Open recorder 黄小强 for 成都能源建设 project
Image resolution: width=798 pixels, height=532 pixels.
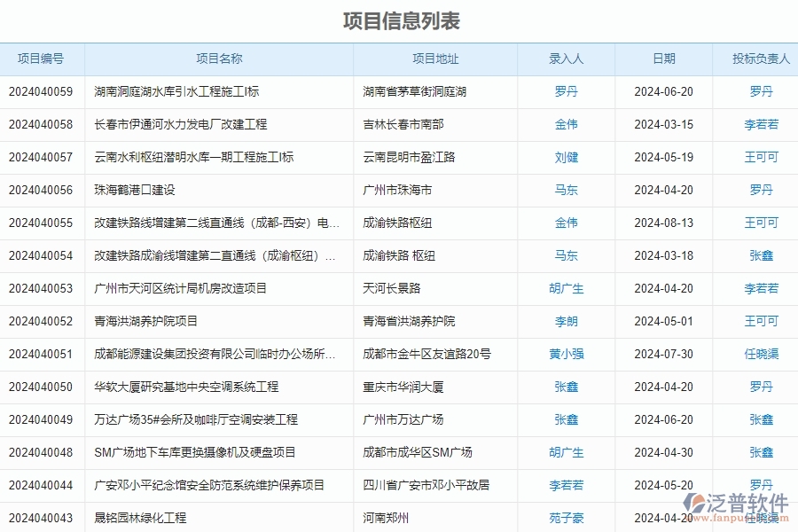point(567,354)
